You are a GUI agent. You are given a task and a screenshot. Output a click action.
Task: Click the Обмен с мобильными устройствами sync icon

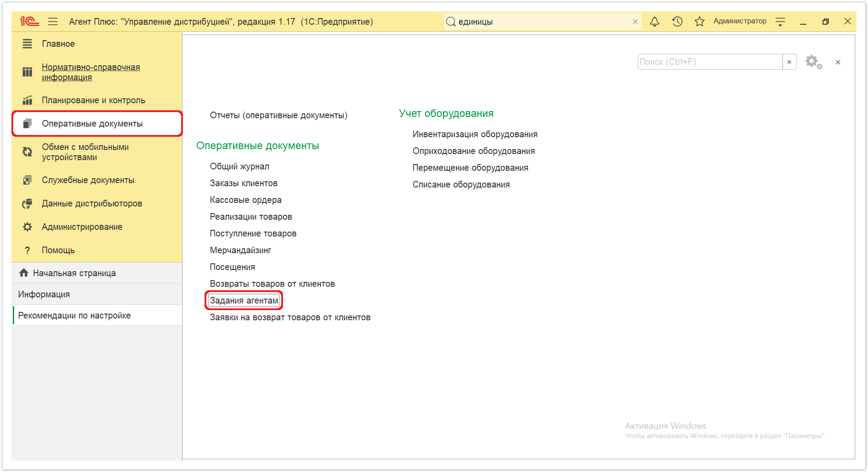pos(27,152)
